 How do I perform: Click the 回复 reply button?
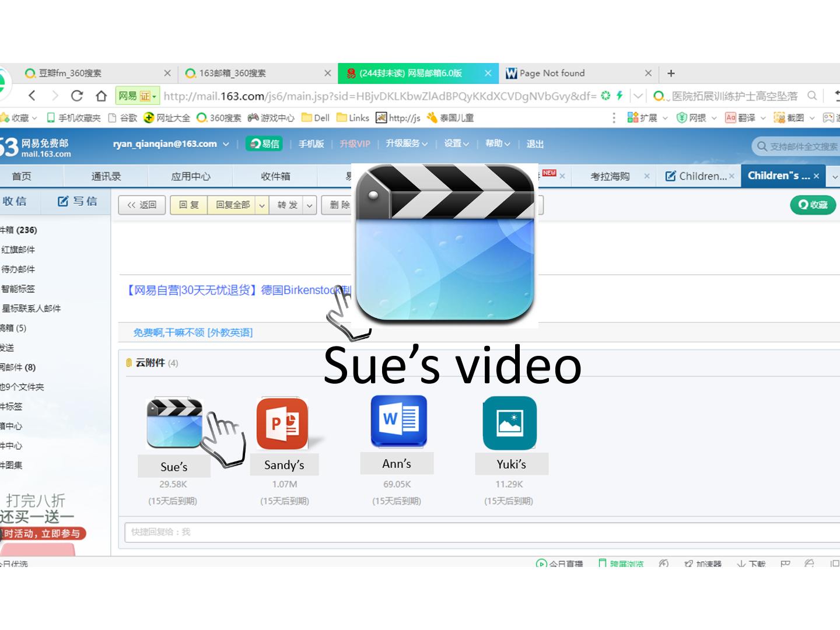[x=188, y=205]
